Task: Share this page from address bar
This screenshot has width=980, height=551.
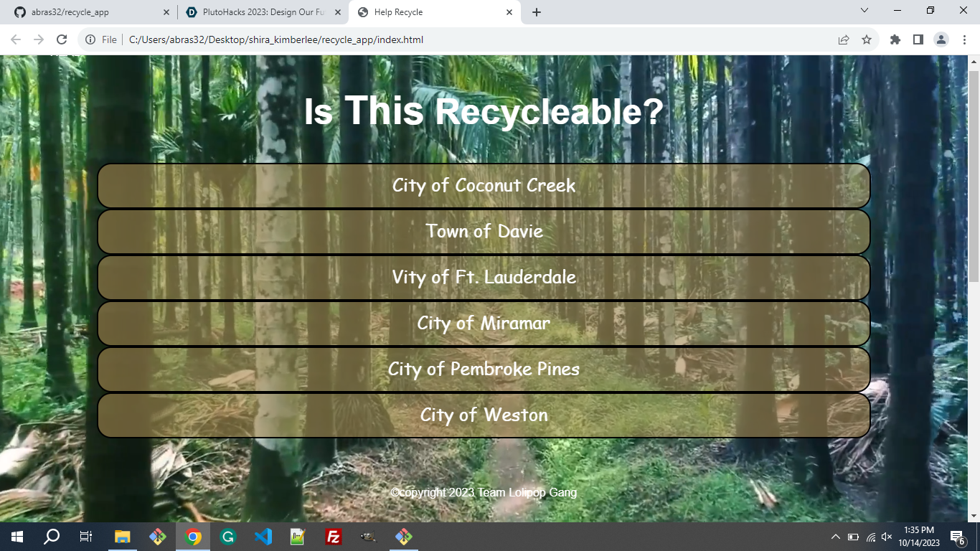Action: pos(844,39)
